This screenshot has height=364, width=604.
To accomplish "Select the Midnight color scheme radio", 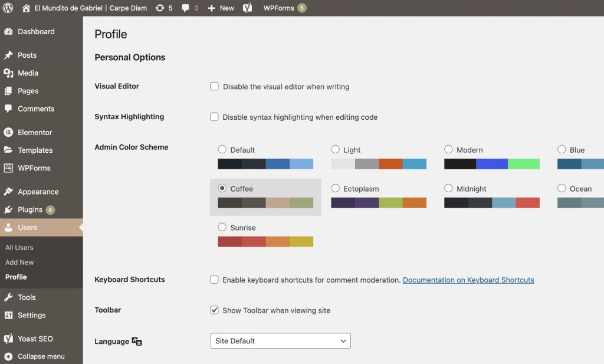I will click(x=449, y=188).
